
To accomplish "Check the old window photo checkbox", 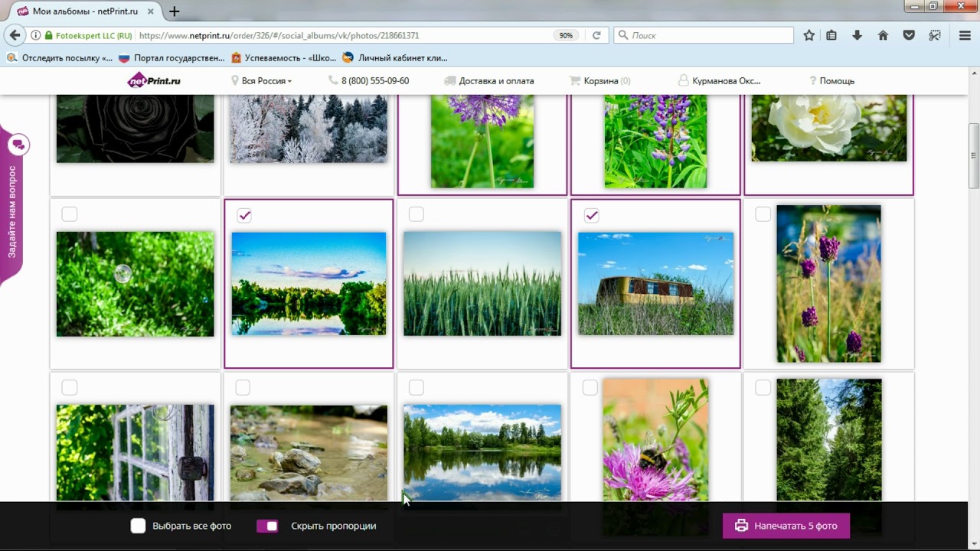I will pyautogui.click(x=69, y=387).
